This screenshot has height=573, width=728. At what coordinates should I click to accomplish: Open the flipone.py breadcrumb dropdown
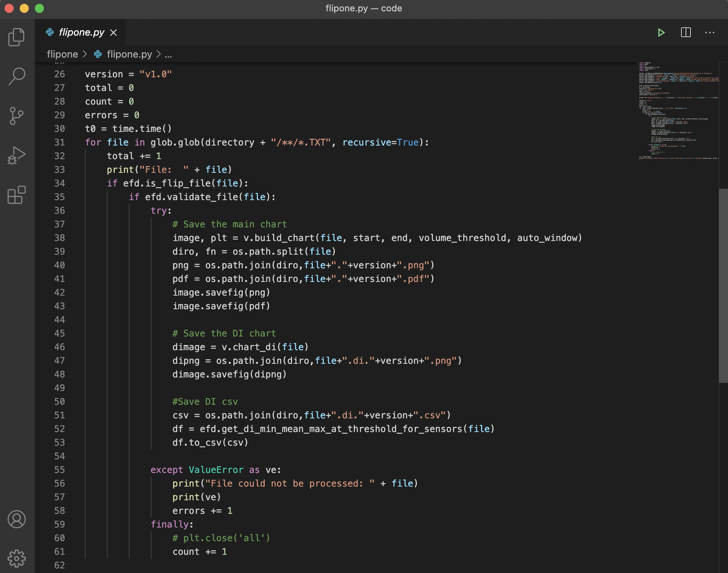pyautogui.click(x=130, y=54)
